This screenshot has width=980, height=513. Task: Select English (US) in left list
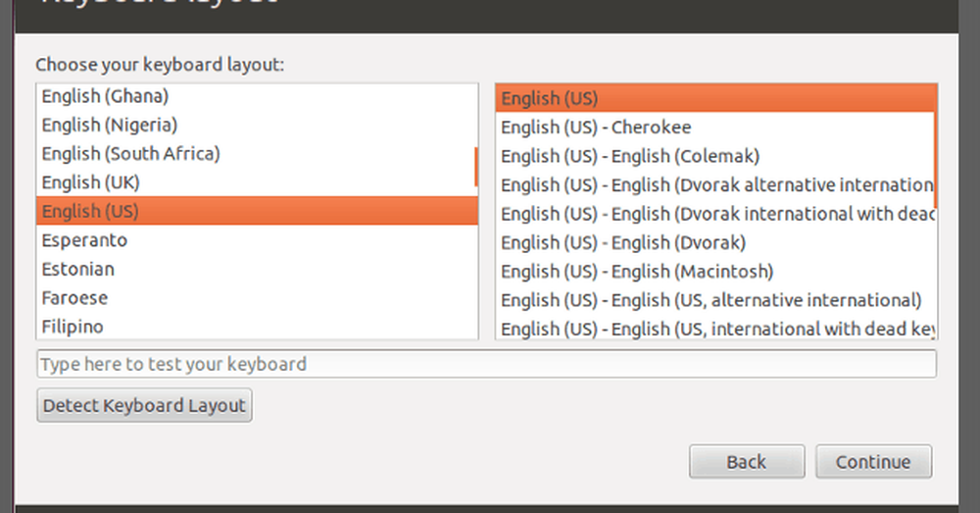coord(90,211)
